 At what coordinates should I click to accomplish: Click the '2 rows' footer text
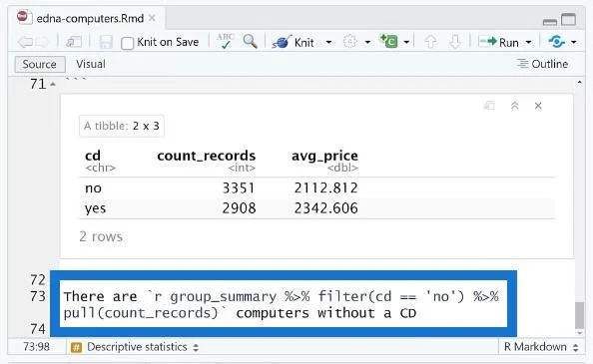(x=101, y=236)
